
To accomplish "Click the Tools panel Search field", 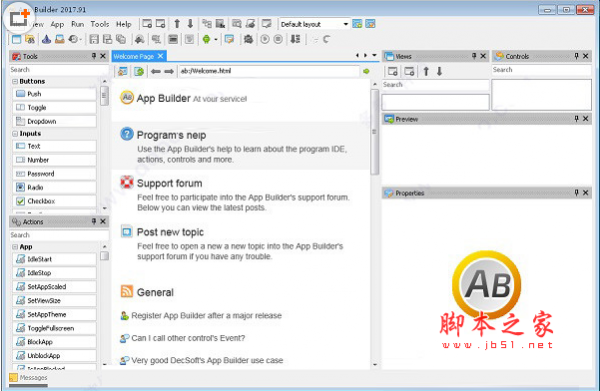I will (x=59, y=70).
